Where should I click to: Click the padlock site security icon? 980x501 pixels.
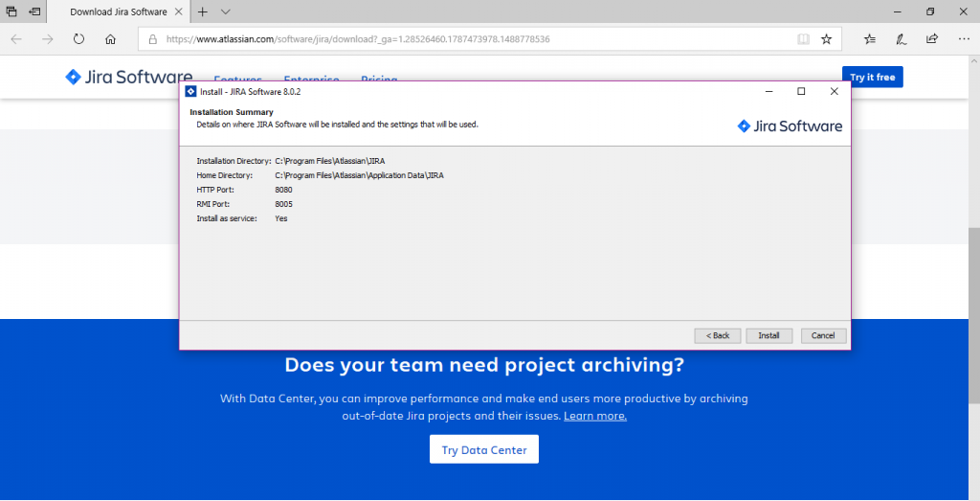click(152, 38)
